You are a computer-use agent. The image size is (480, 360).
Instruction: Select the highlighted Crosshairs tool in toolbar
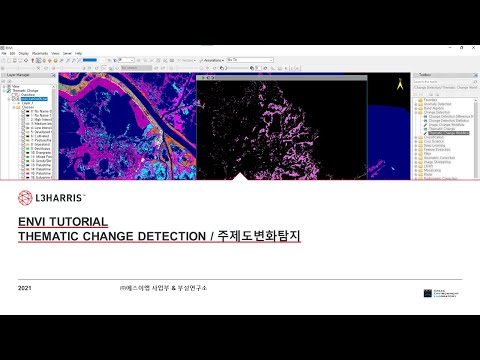click(38, 60)
